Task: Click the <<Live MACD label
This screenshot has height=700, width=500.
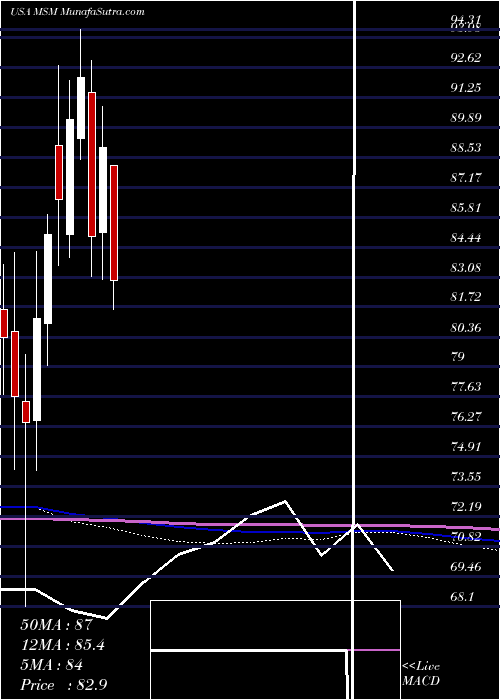Action: click(x=421, y=674)
